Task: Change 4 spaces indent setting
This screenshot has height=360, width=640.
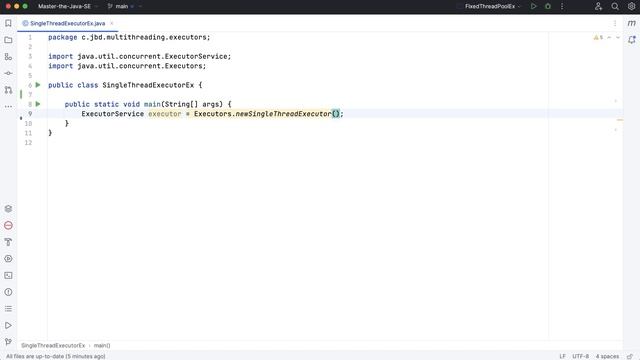Action: pyautogui.click(x=607, y=356)
